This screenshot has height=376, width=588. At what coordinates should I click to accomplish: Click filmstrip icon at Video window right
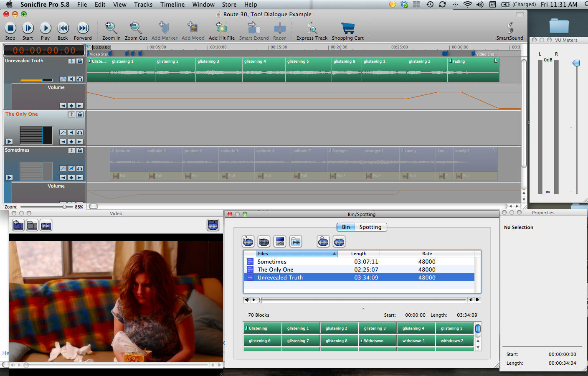coord(213,226)
